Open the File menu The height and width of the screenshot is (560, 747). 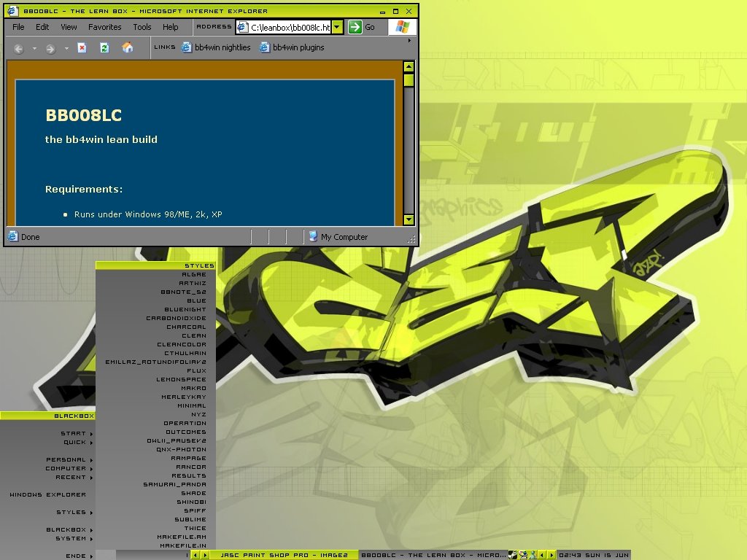(18, 27)
